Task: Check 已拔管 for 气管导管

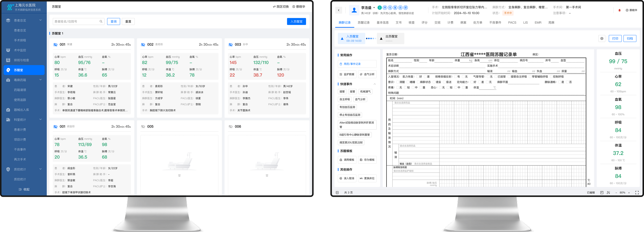Action: 496,77
